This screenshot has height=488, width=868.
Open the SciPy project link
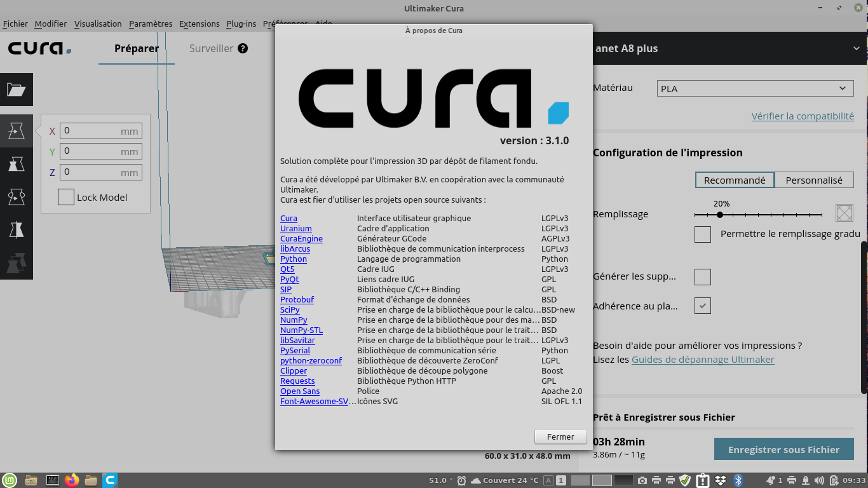click(290, 310)
